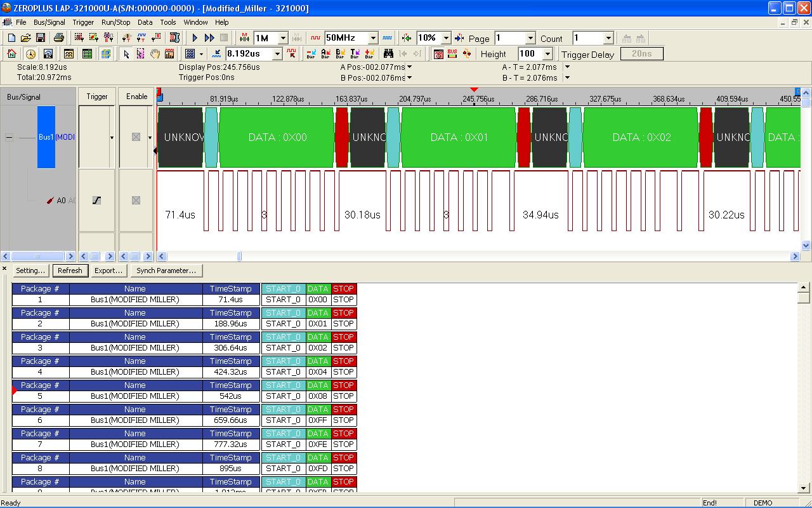
Task: Click the binoculars find icon
Action: point(388,54)
